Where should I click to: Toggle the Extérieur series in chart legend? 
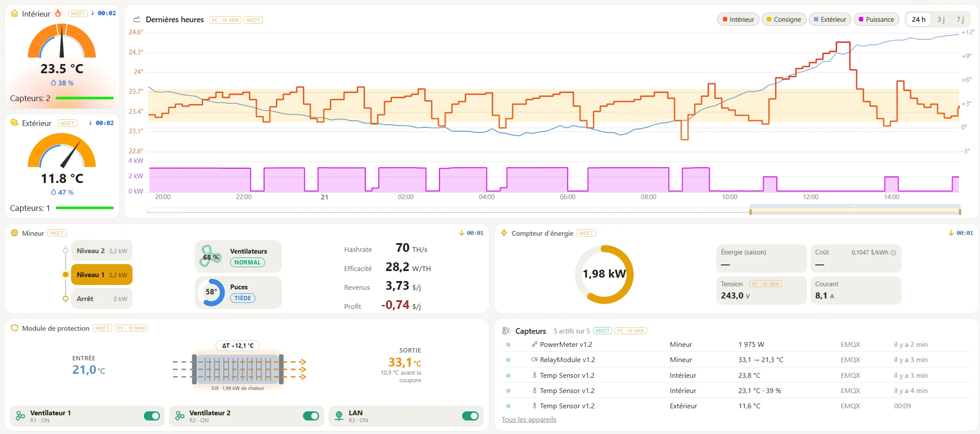(830, 20)
